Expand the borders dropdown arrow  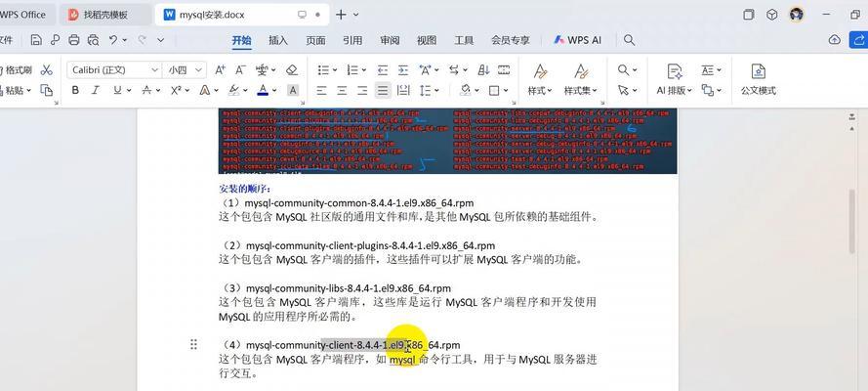tap(506, 91)
